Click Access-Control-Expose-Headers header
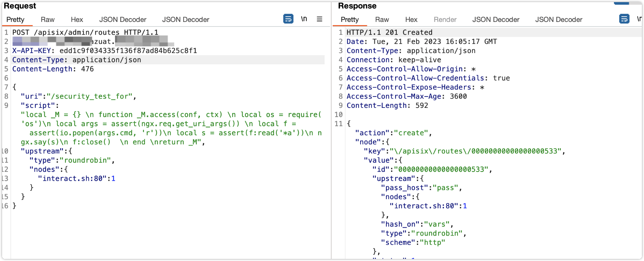The width and height of the screenshot is (644, 261). tap(415, 88)
